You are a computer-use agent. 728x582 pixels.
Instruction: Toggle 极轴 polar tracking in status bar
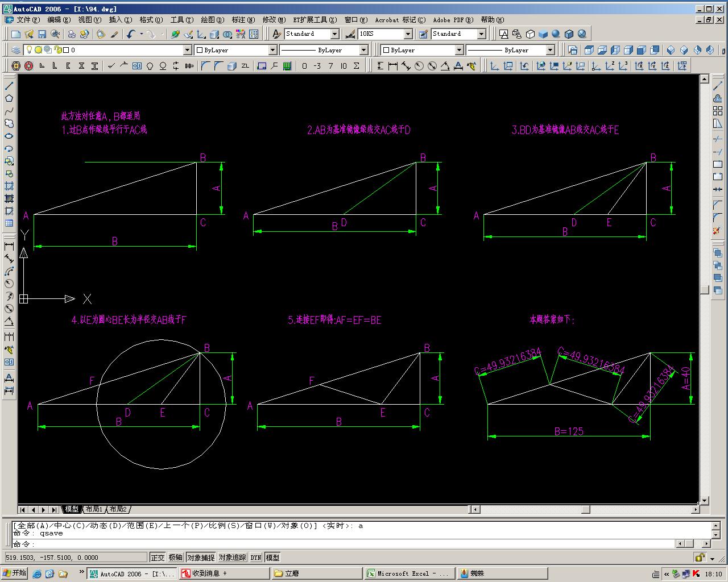point(176,558)
